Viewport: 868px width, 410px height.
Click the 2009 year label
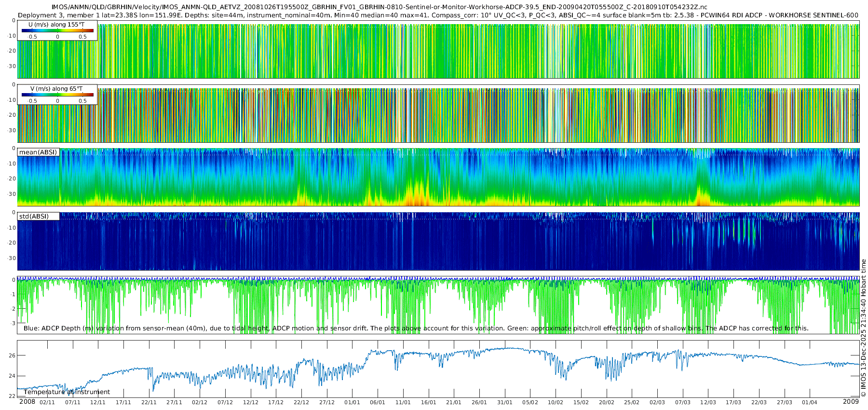pos(851,402)
